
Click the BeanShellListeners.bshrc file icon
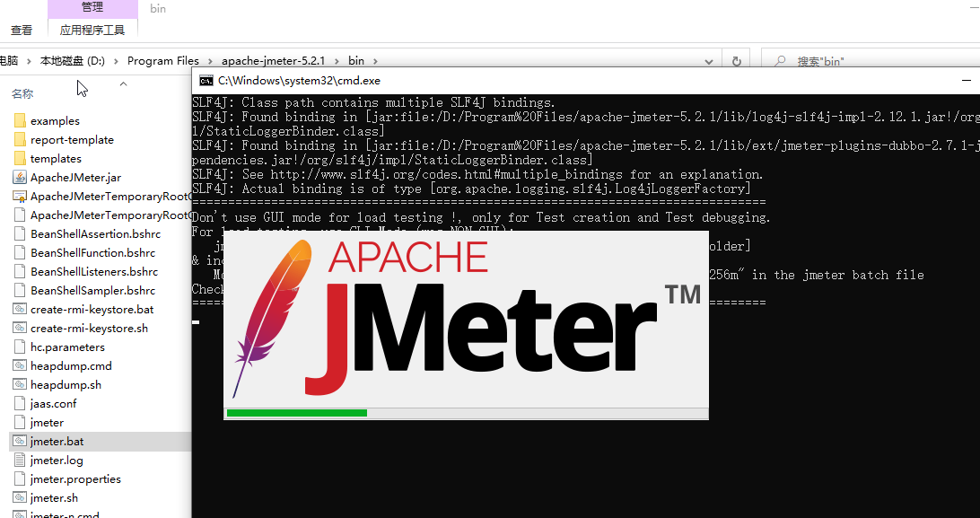pos(20,271)
